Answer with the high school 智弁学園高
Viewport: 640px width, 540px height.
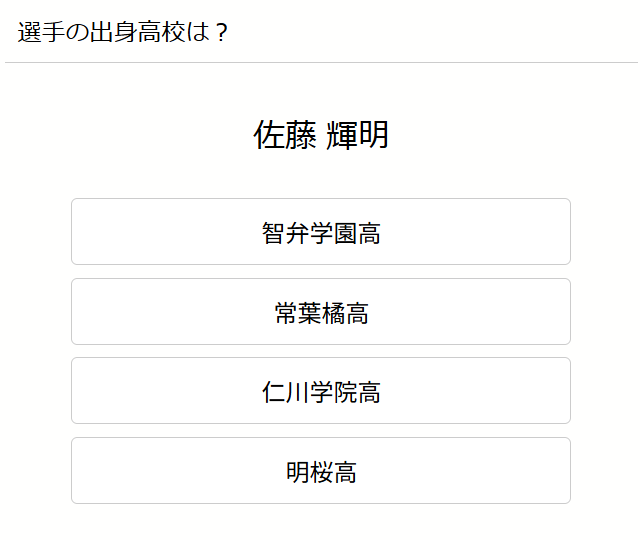point(320,232)
